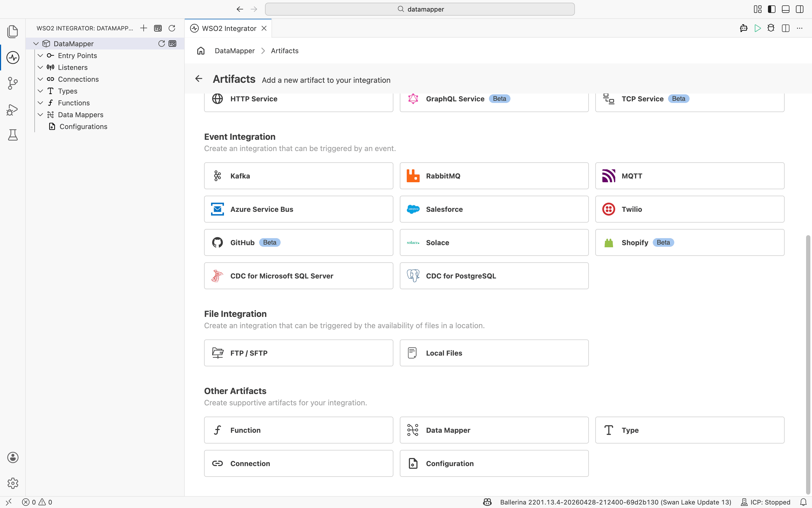Select the GraphQL Service artifact card
Image resolution: width=812 pixels, height=508 pixels.
494,102
